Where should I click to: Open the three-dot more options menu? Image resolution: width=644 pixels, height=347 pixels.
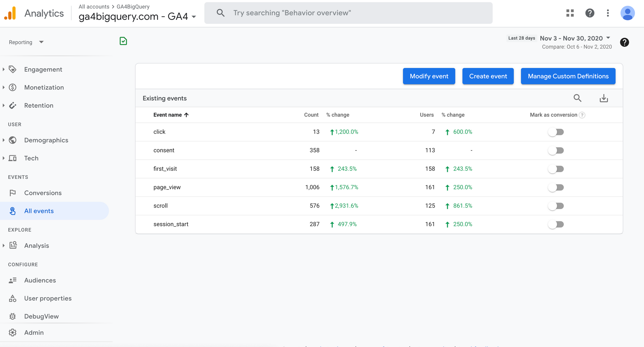click(608, 13)
